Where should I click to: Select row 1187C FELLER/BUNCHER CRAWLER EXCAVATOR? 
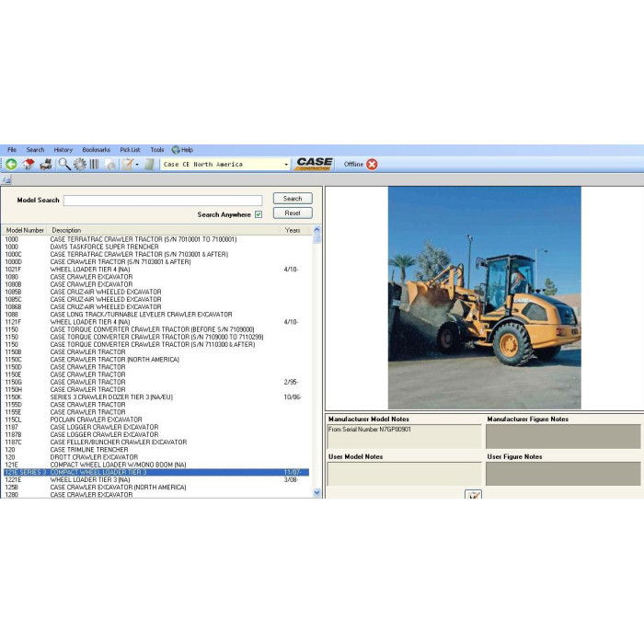coord(156,443)
